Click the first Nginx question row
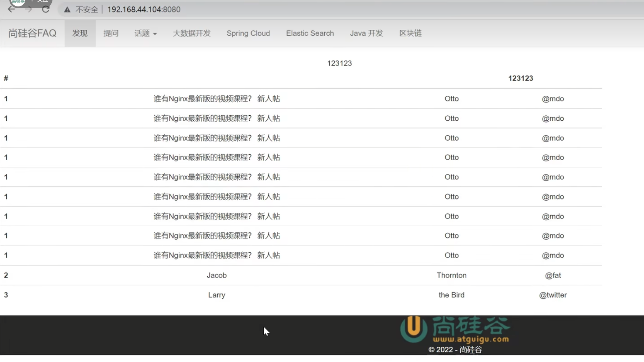Viewport: 644px width, 362px height. (217, 99)
